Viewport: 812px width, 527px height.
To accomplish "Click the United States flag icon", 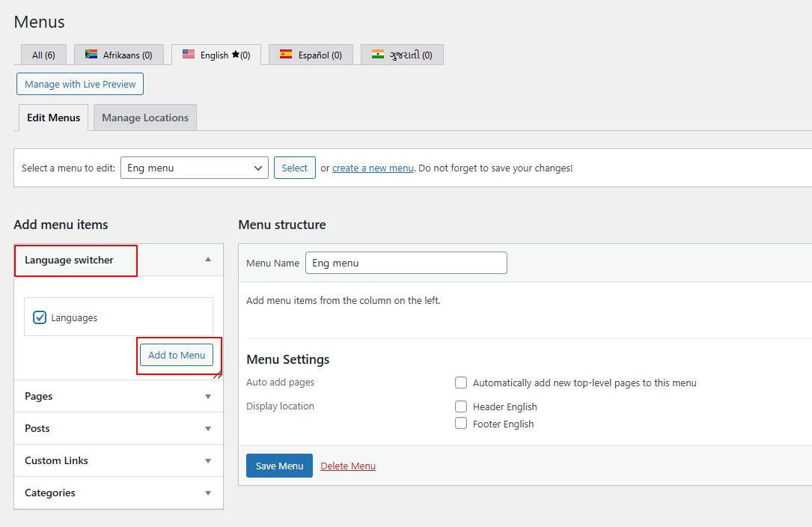I will (x=189, y=55).
